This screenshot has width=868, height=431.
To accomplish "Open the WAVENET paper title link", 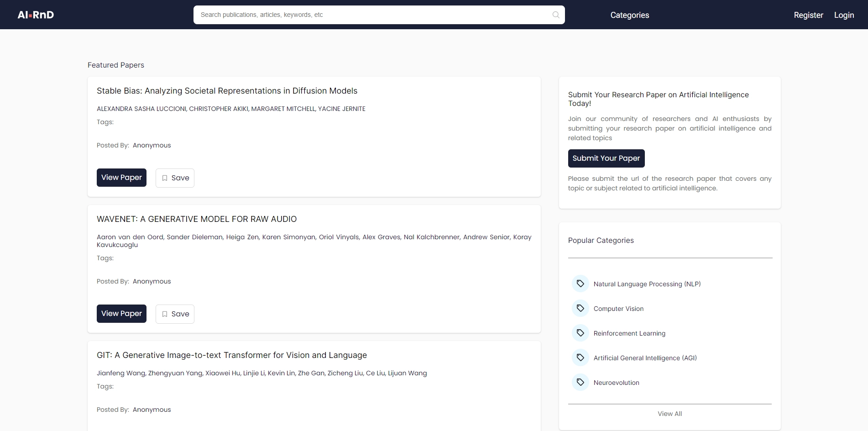I will [x=197, y=219].
